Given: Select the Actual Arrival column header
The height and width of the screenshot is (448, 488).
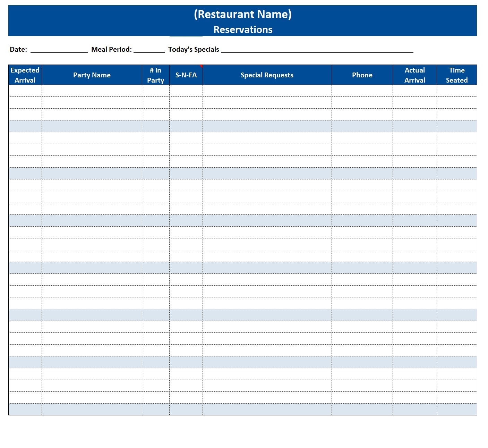Looking at the screenshot, I should (x=415, y=75).
